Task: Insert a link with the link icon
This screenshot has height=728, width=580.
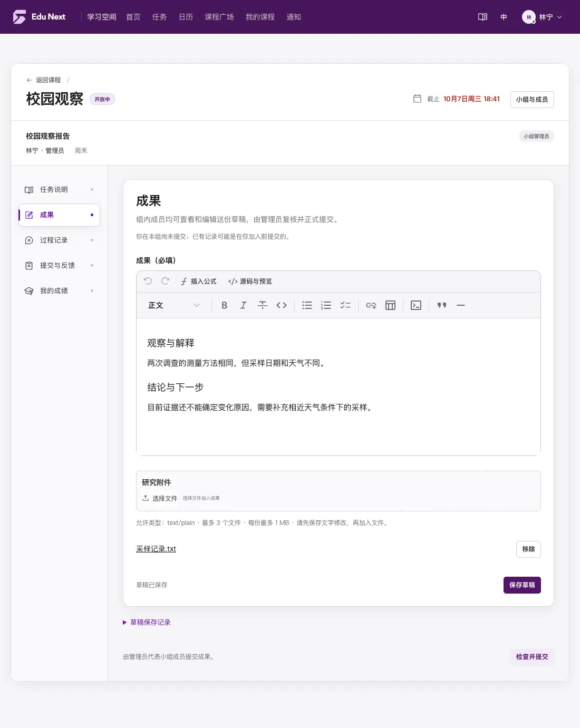Action: tap(371, 305)
